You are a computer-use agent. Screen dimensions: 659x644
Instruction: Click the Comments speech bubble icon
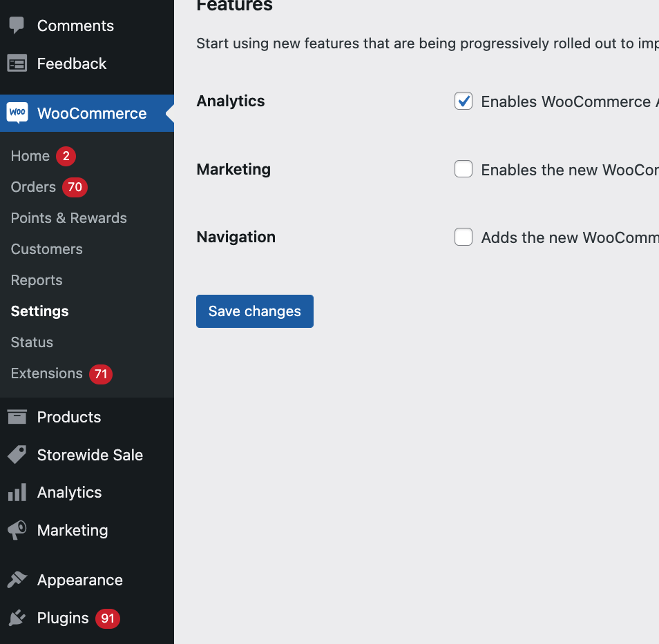(17, 26)
